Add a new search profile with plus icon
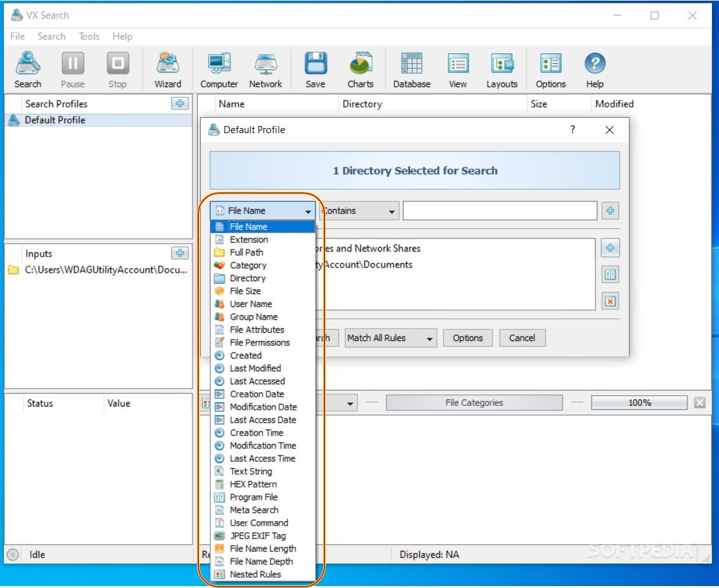Screen dimensions: 719x588 coord(180,104)
